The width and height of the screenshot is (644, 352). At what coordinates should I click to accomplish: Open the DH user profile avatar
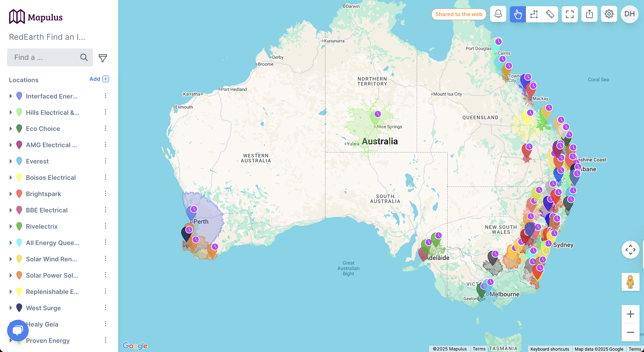(x=629, y=14)
